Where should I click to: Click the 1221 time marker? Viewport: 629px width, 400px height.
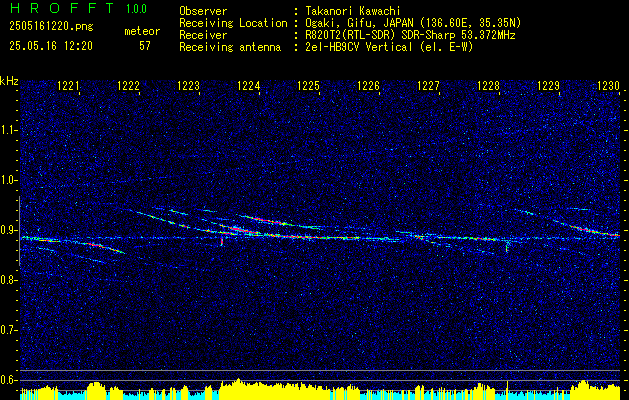69,86
